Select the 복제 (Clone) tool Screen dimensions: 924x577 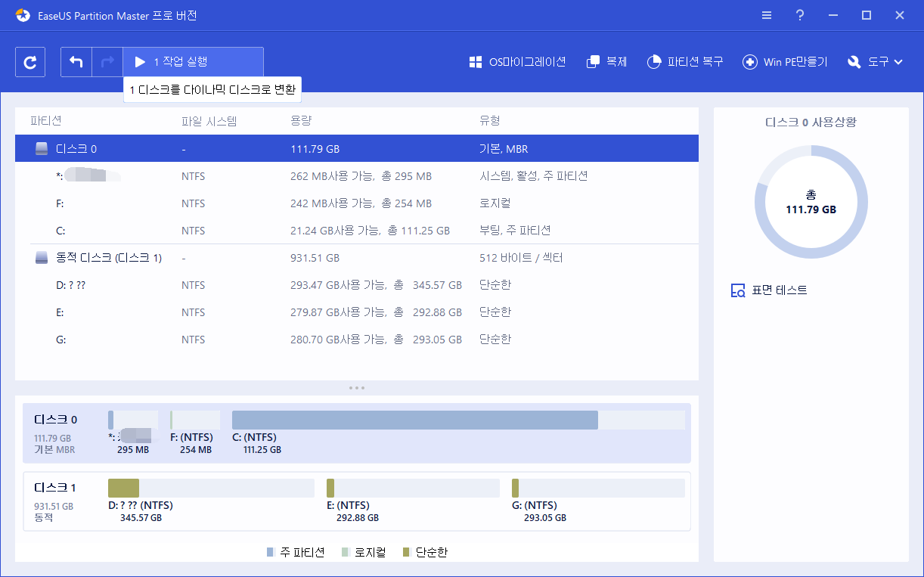[x=606, y=61]
